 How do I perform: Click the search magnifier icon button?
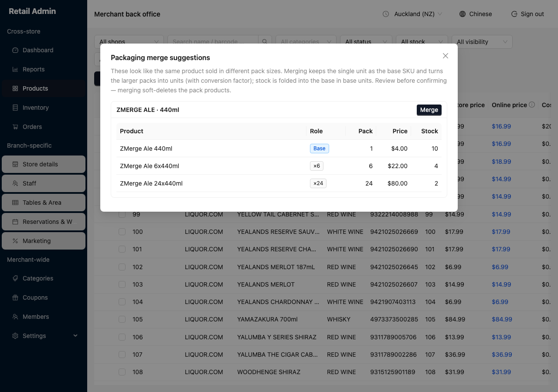(x=265, y=42)
